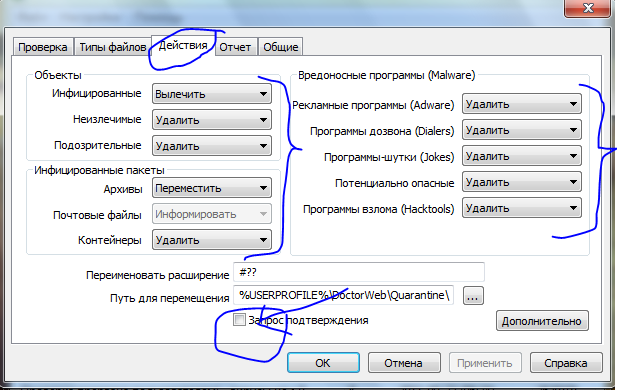The height and width of the screenshot is (390, 617).
Task: Open the Общие tab
Action: pos(281,47)
